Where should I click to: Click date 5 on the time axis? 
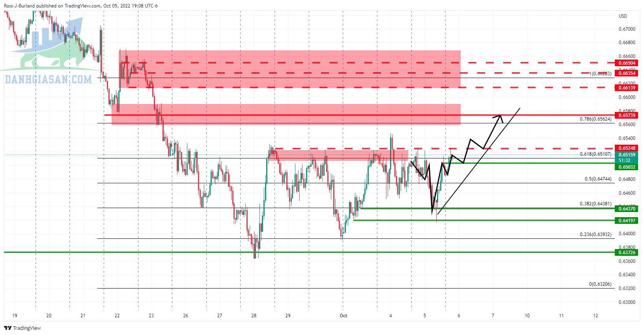click(425, 316)
